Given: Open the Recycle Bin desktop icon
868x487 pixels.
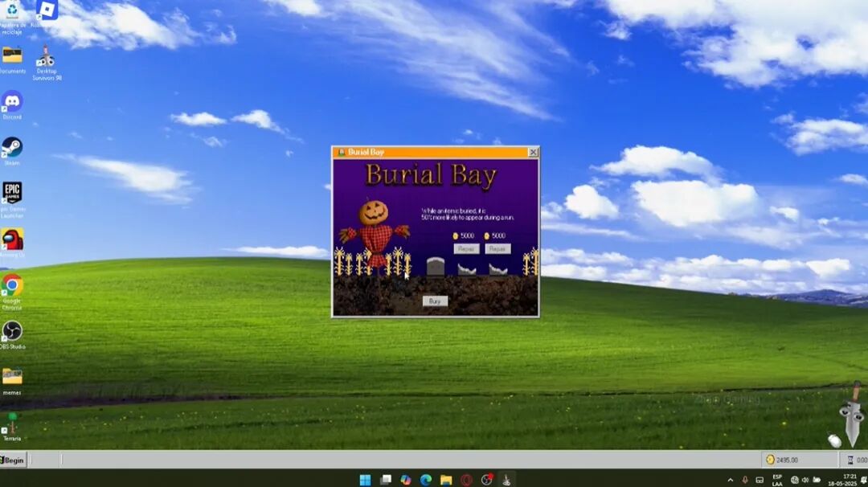Looking at the screenshot, I should tap(12, 17).
